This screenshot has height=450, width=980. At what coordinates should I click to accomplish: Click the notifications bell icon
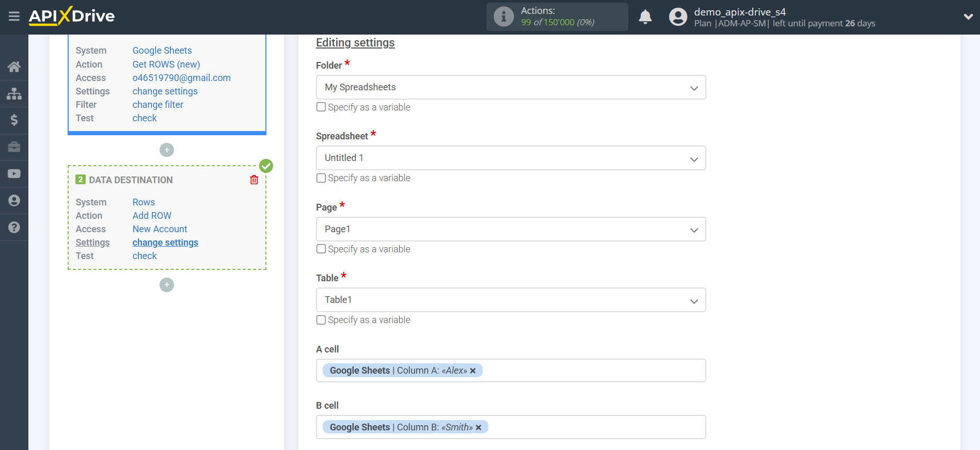[645, 17]
